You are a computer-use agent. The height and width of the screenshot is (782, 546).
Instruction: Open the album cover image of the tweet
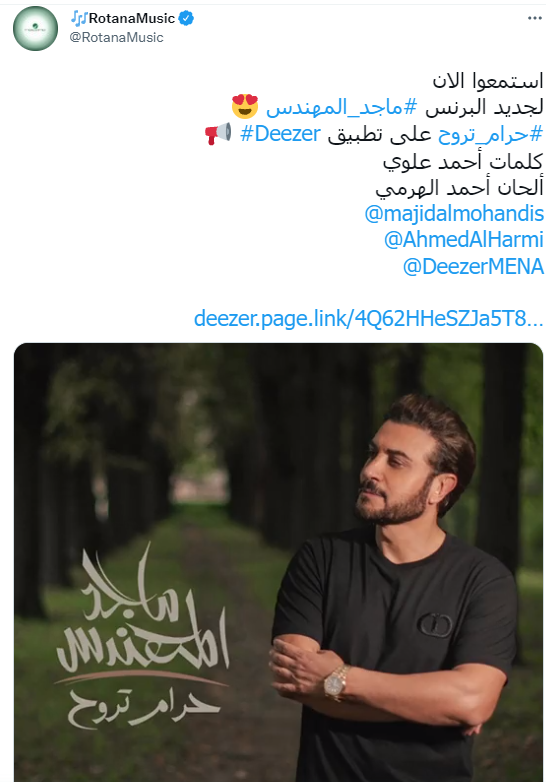click(x=278, y=562)
